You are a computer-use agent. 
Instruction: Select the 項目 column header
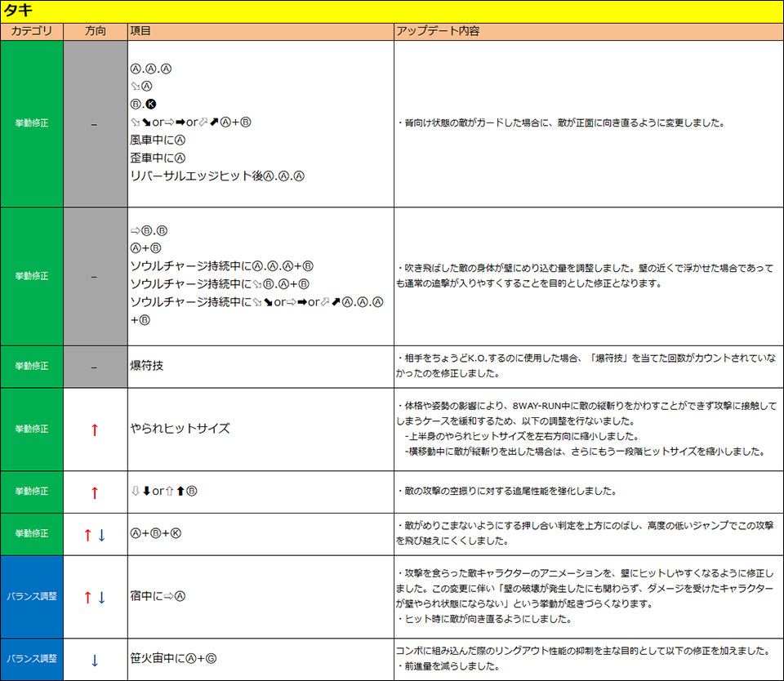[x=140, y=31]
